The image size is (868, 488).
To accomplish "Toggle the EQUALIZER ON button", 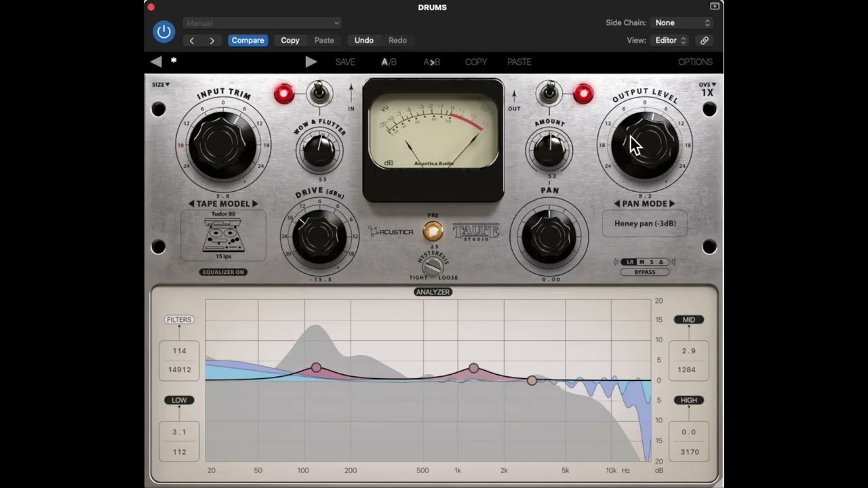I will tap(223, 272).
